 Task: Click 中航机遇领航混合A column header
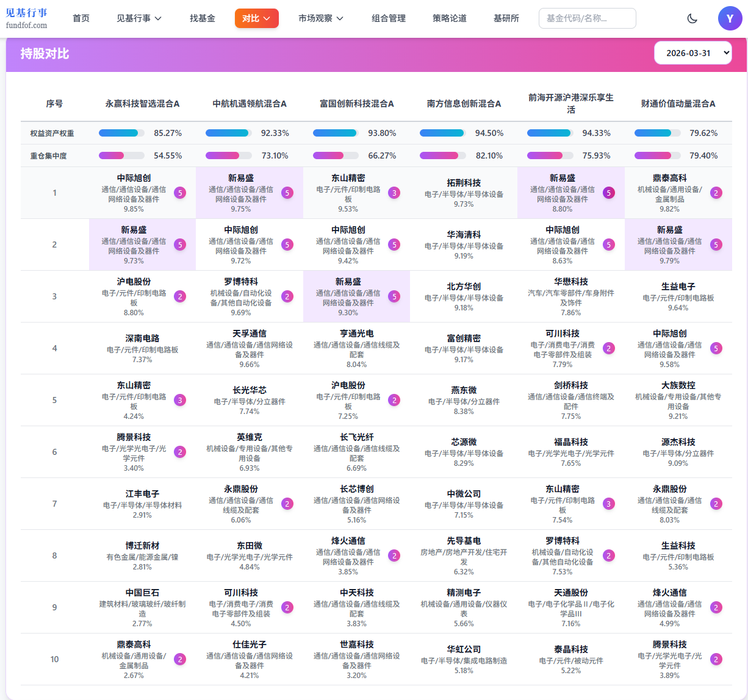(x=250, y=104)
